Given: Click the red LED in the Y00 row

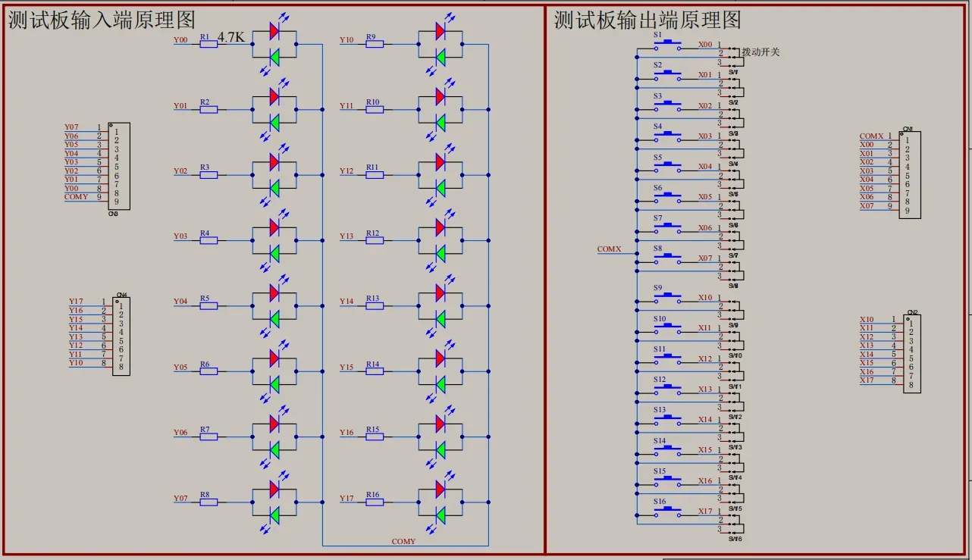Looking at the screenshot, I should click(274, 31).
